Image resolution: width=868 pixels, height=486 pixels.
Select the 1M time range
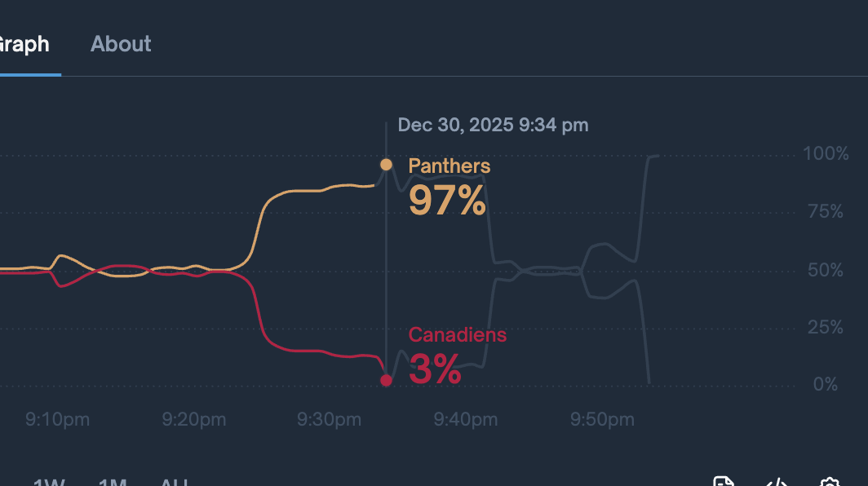coord(113,483)
